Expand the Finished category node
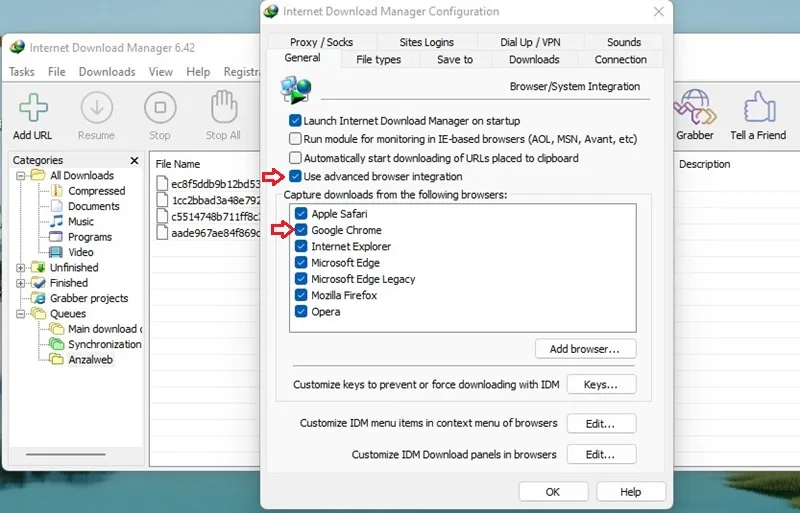Image resolution: width=800 pixels, height=513 pixels. click(x=20, y=283)
